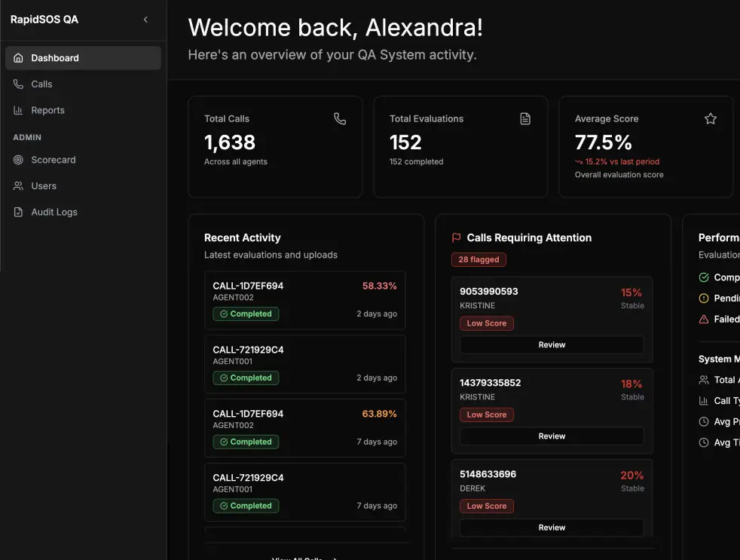Image resolution: width=740 pixels, height=560 pixels.
Task: Open the Reports section
Action: pyautogui.click(x=48, y=110)
